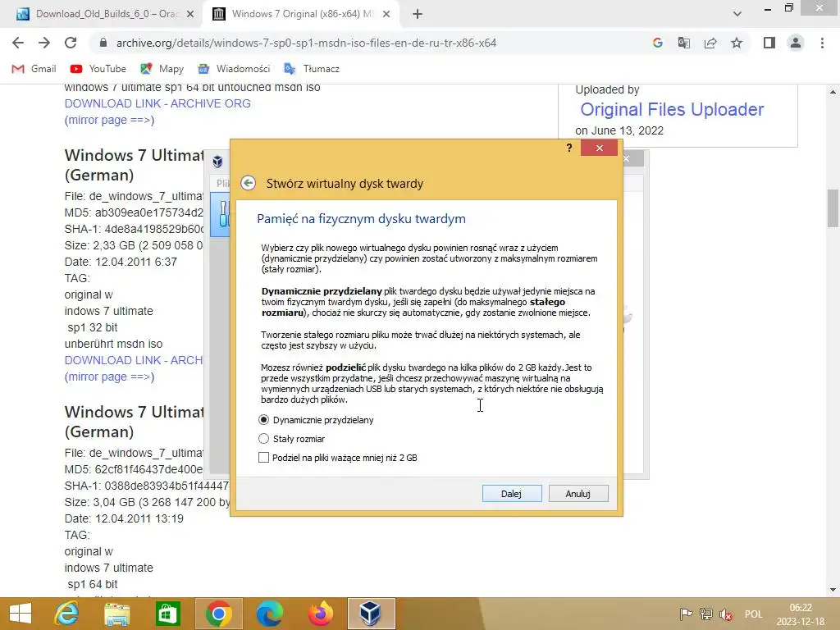This screenshot has width=840, height=630.
Task: Click the share page icon
Action: click(x=710, y=43)
